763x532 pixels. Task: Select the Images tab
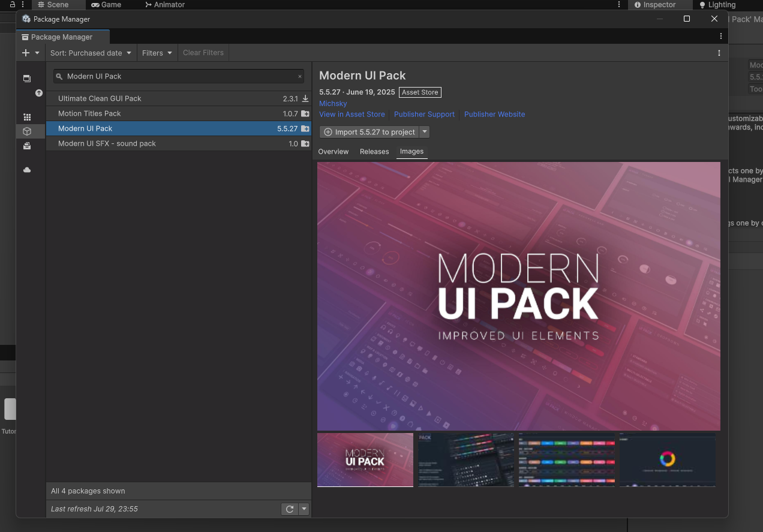click(412, 151)
